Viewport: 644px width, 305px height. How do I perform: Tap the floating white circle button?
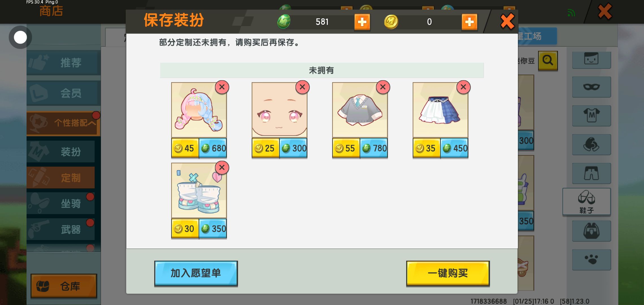click(20, 37)
